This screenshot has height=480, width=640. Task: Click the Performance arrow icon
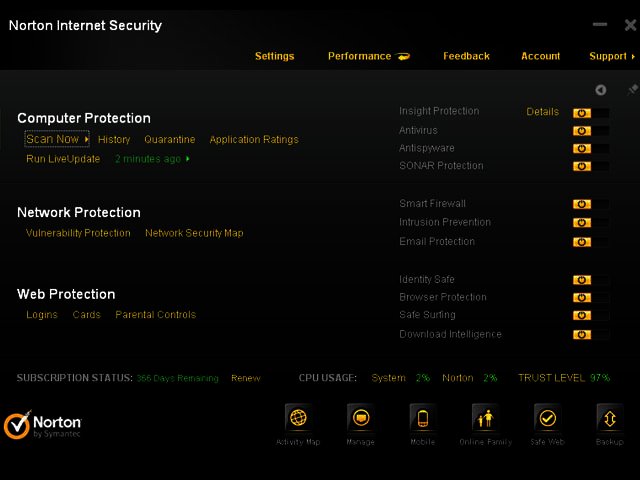pos(403,56)
